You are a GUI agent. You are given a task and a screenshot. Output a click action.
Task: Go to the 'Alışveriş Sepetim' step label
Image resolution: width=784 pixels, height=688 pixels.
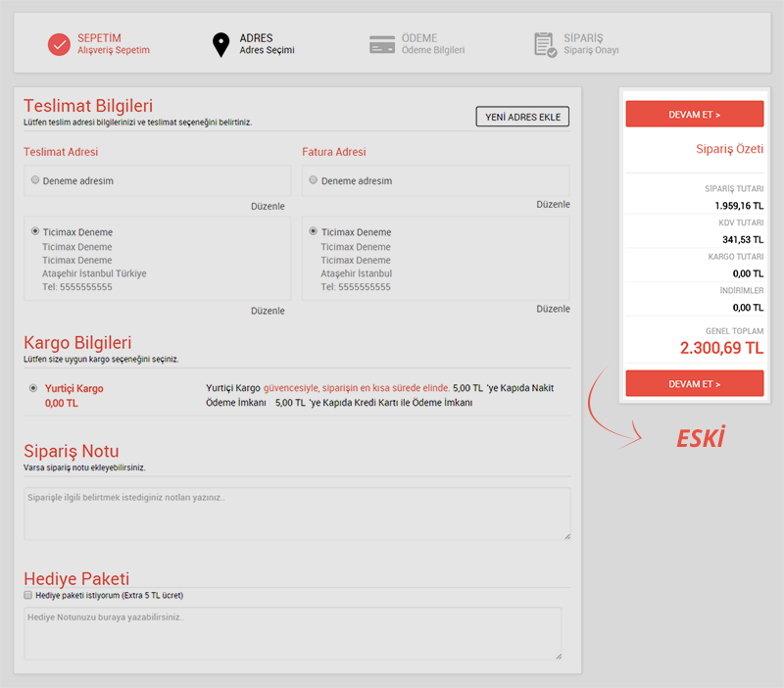tap(114, 50)
